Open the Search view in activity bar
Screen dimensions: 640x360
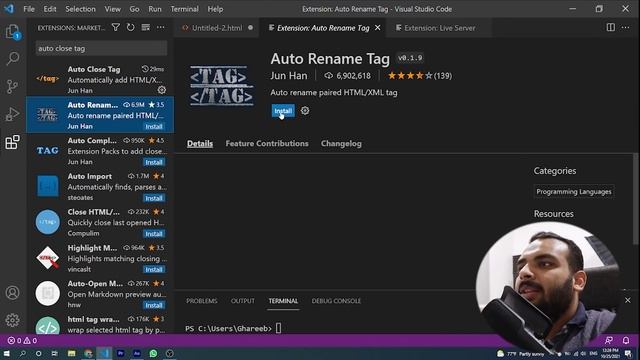pos(13,58)
